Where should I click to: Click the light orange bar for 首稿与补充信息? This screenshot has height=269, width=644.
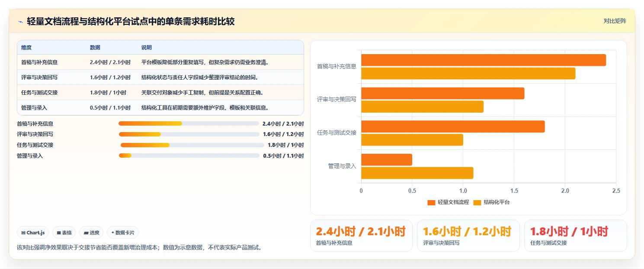468,74
